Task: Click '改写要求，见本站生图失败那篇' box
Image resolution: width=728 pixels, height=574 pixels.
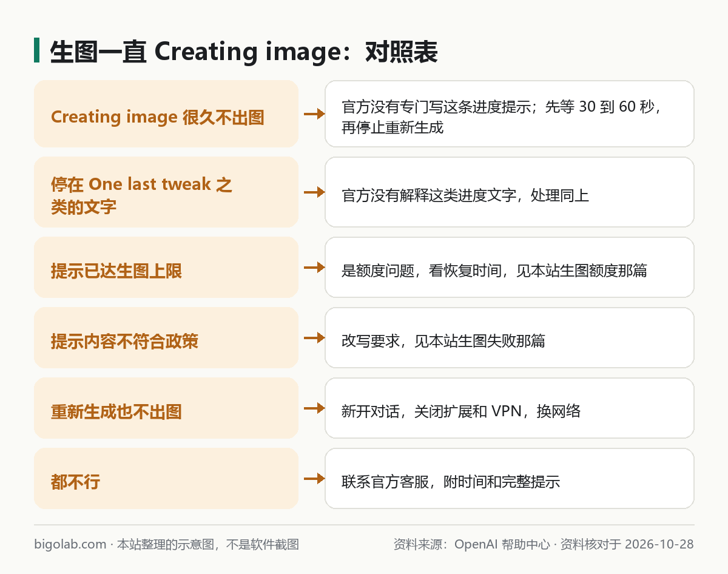Action: pos(510,338)
